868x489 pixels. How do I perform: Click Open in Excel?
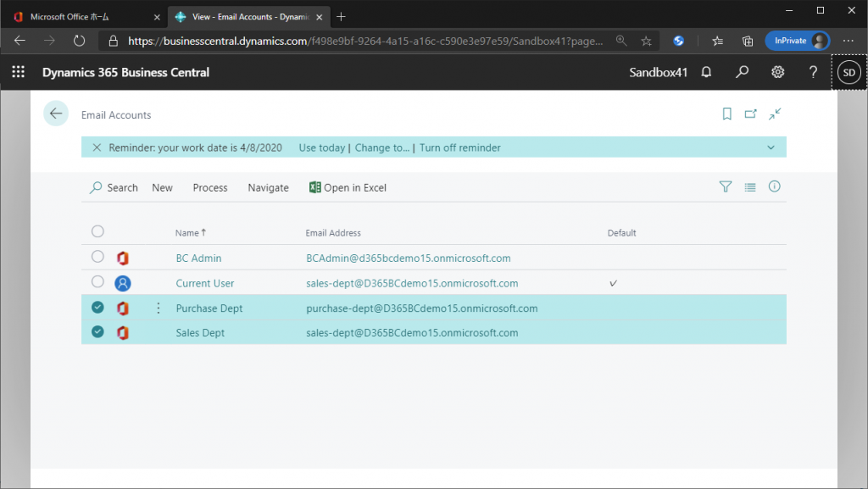point(348,187)
